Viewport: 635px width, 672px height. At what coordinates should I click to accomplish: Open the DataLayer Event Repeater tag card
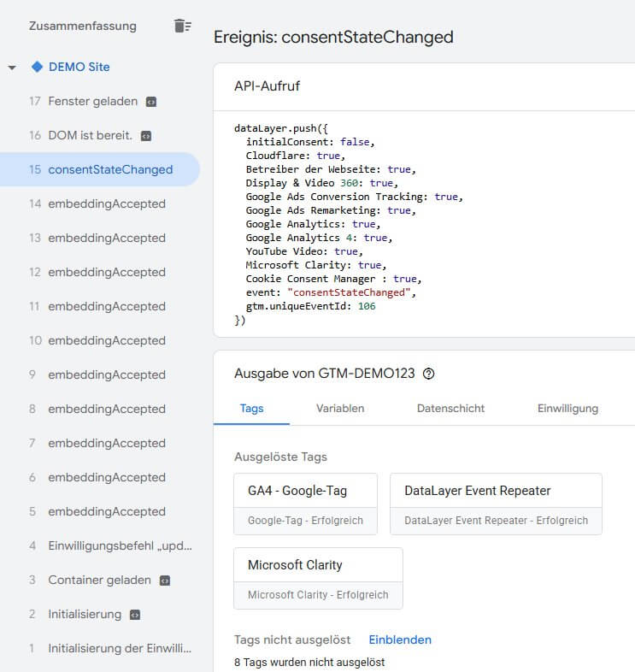tap(497, 504)
